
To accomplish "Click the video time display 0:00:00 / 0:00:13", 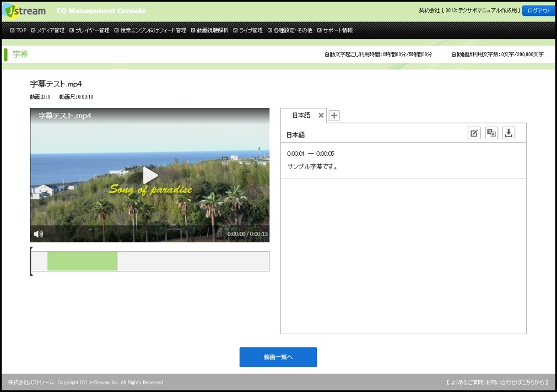I will click(247, 234).
